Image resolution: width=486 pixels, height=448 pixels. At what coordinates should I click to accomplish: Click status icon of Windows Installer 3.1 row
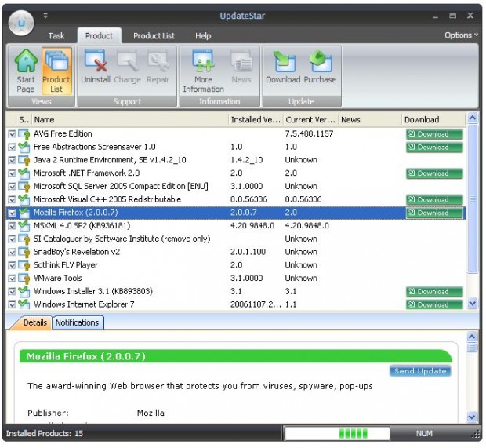(x=24, y=291)
